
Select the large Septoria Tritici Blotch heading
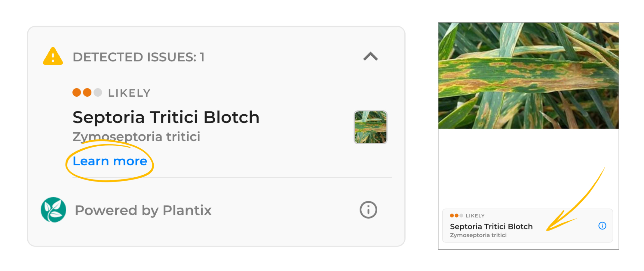click(166, 117)
